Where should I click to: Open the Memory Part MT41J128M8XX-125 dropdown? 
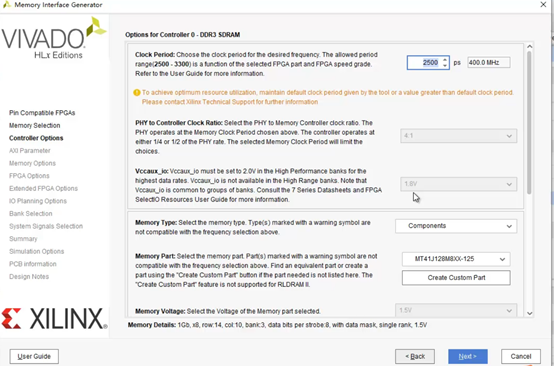coord(456,259)
